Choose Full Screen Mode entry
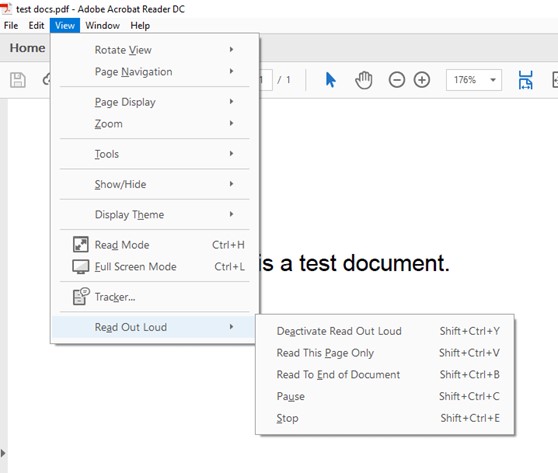This screenshot has height=473, width=558. (x=154, y=266)
